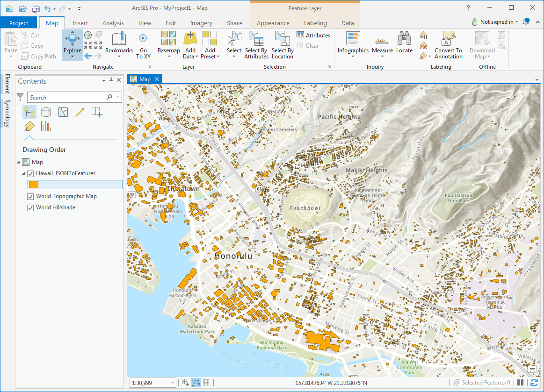Open the Labeling ribbon tab
The image size is (544, 392).
pos(315,23)
